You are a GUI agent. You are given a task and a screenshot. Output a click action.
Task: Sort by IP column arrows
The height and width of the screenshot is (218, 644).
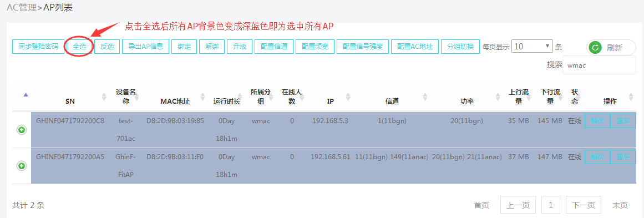coord(348,97)
